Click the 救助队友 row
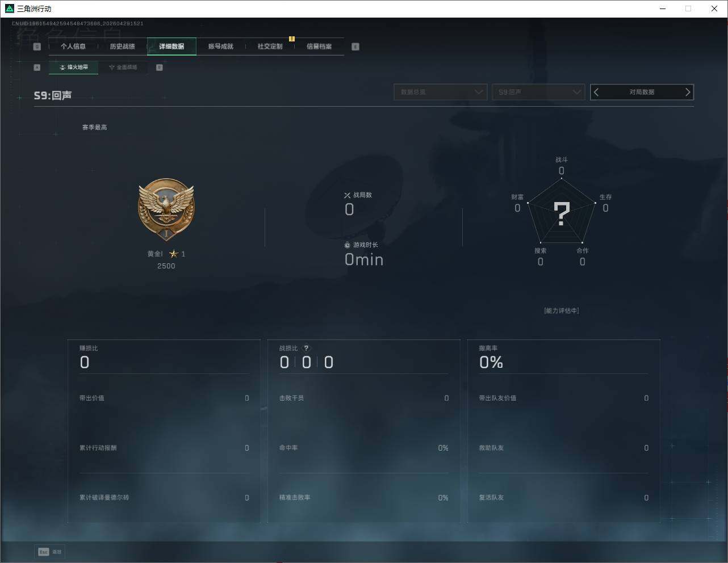Image resolution: width=728 pixels, height=563 pixels. click(x=564, y=448)
